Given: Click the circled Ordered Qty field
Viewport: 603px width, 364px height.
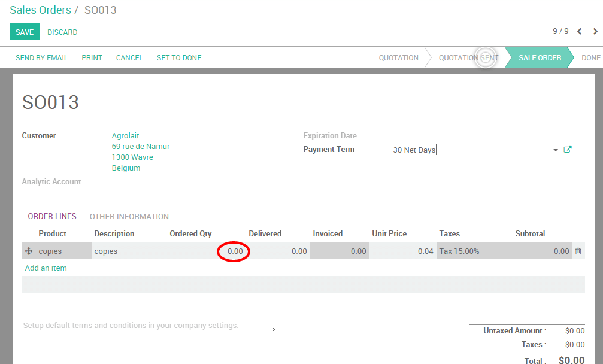Looking at the screenshot, I should tap(234, 251).
